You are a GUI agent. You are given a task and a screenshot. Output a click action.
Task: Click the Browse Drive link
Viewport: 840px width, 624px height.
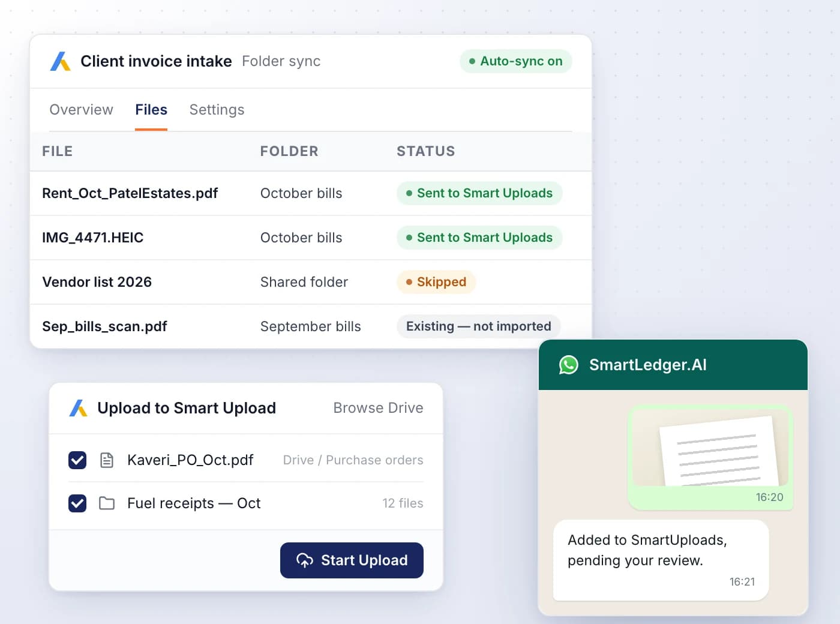(378, 408)
